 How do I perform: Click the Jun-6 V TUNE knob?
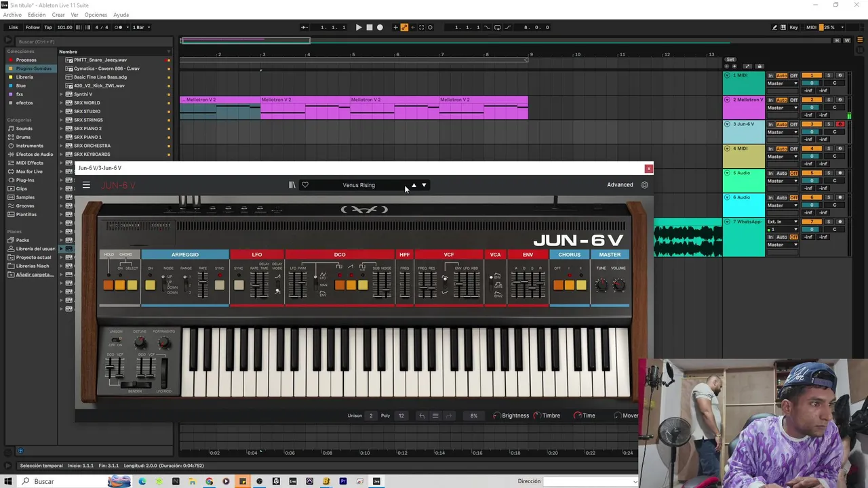tap(601, 285)
